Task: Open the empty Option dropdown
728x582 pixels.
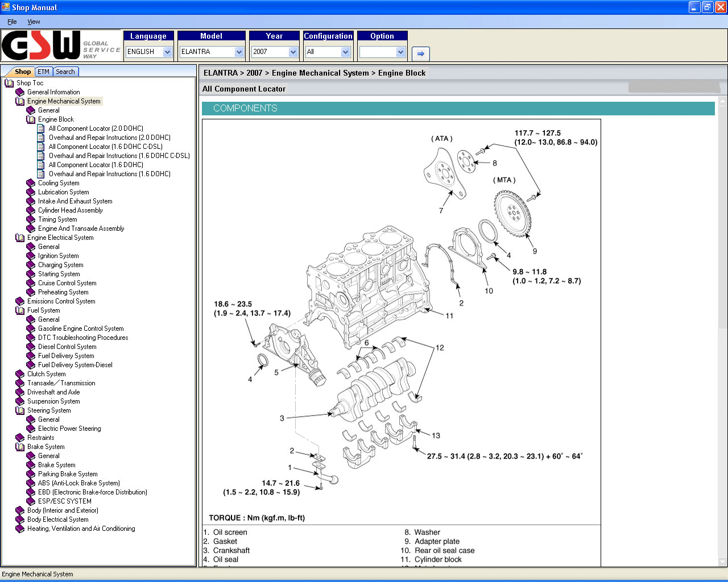Action: [x=382, y=52]
